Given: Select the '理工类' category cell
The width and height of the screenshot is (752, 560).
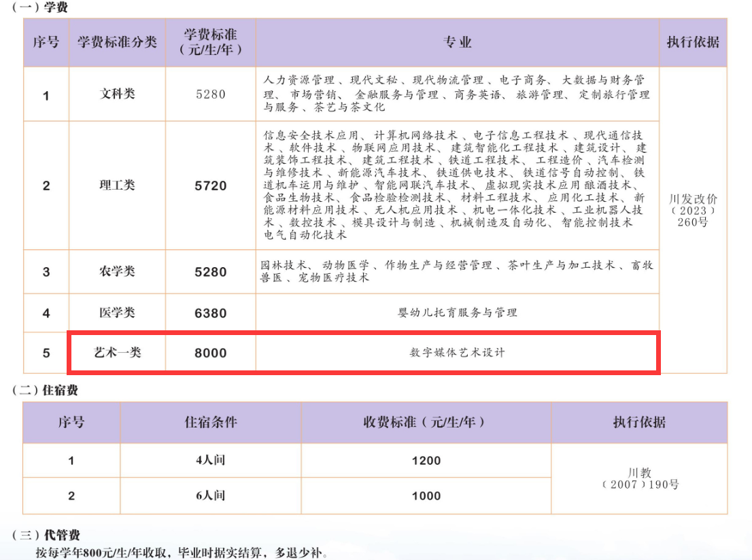Looking at the screenshot, I should (118, 185).
